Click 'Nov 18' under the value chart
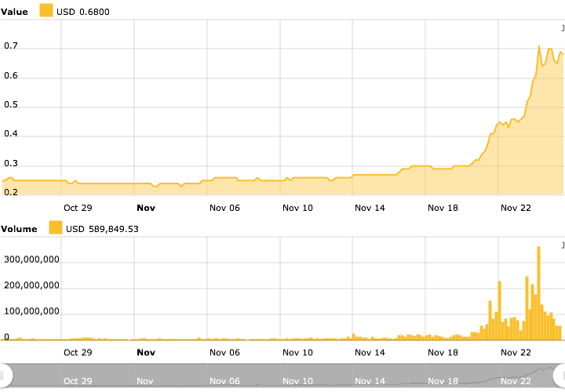Image resolution: width=565 pixels, height=392 pixels. coord(443,208)
